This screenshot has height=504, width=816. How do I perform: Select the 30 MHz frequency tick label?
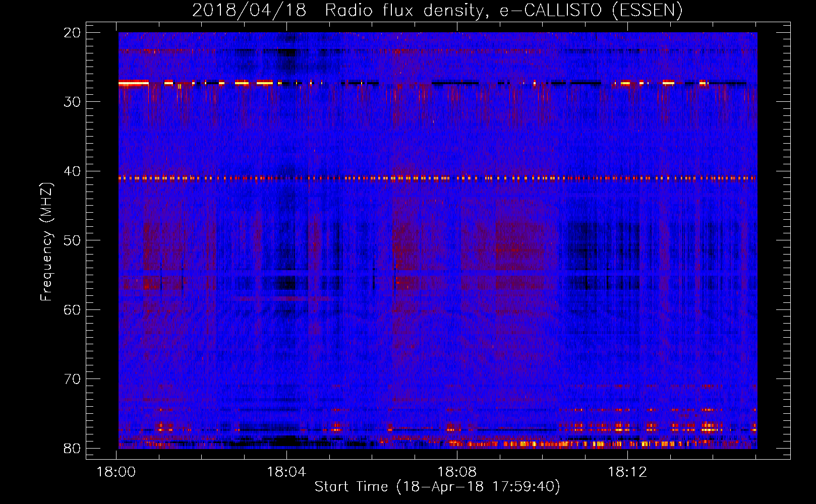pos(72,102)
